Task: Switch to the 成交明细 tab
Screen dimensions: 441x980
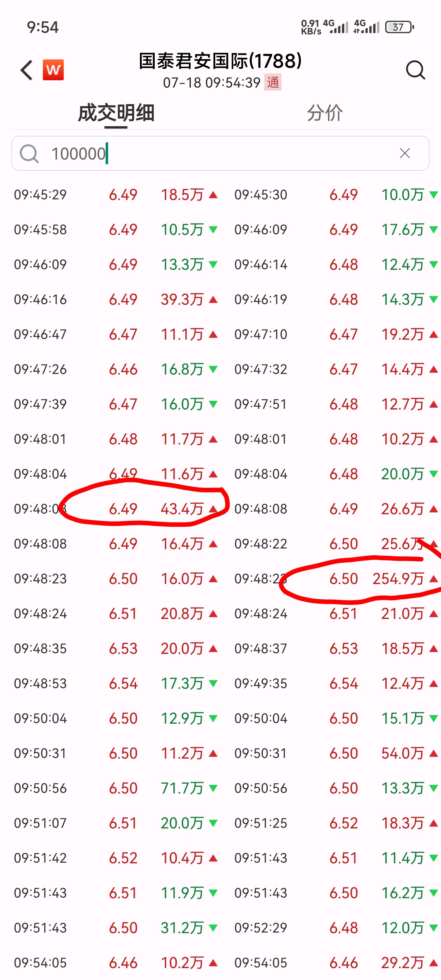Action: 116,113
